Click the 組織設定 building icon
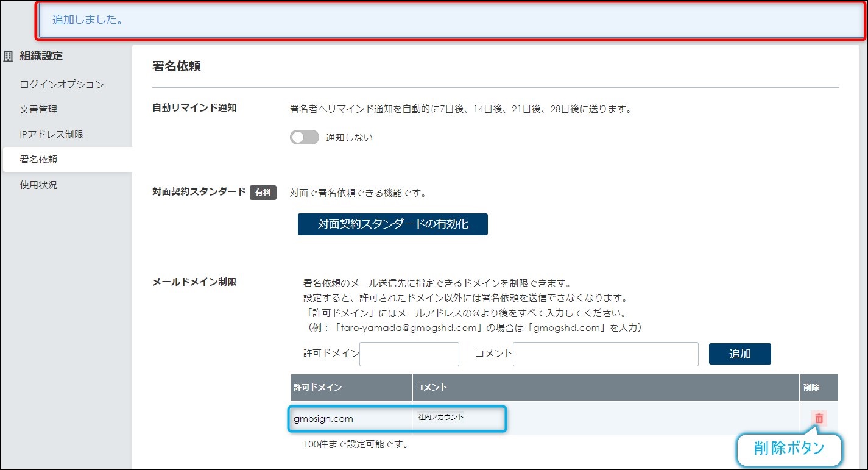Viewport: 868px width, 470px height. [x=9, y=56]
